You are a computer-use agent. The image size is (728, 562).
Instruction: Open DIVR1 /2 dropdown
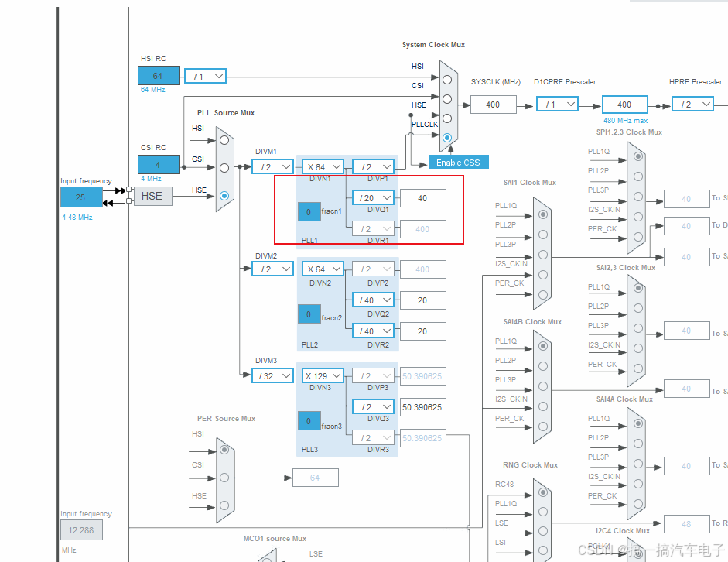(373, 228)
